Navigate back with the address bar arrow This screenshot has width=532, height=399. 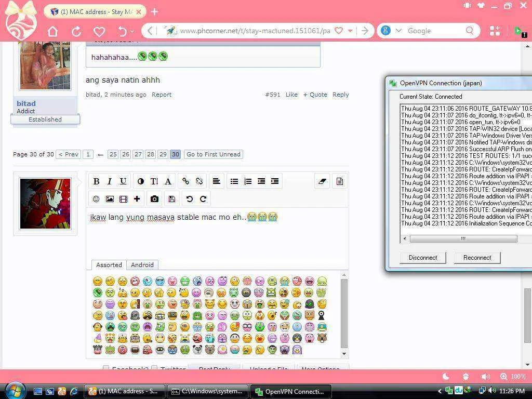(x=150, y=31)
